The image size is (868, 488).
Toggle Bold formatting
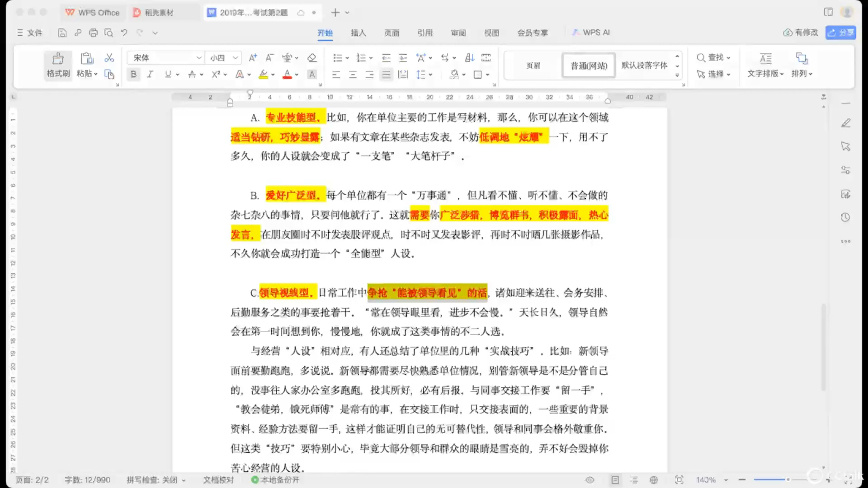click(133, 74)
